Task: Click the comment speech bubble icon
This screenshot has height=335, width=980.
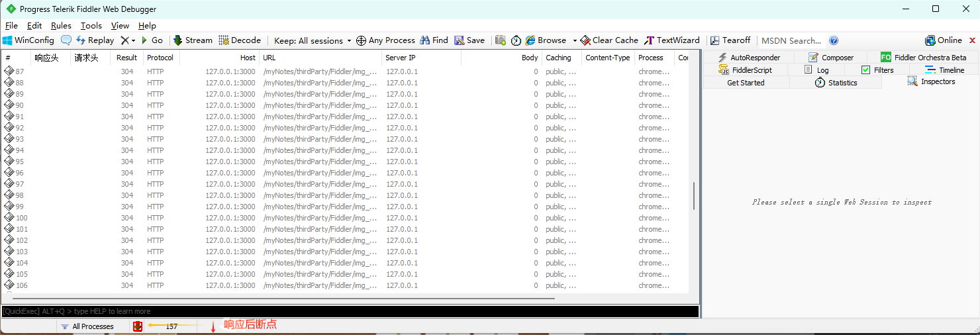Action: 66,40
